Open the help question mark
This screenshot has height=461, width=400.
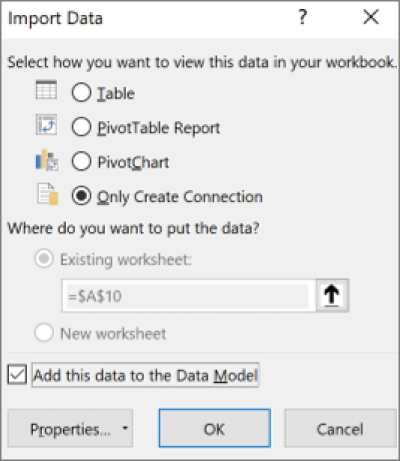(302, 17)
